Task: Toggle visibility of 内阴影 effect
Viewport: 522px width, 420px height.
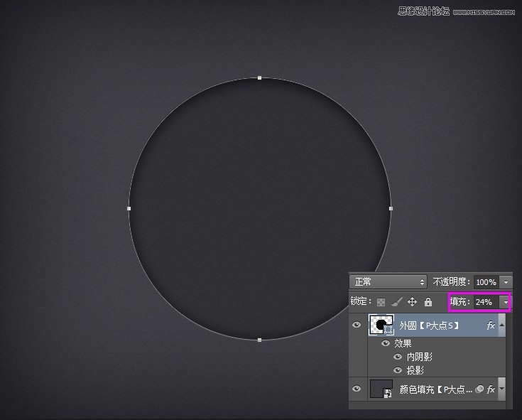Action: coord(398,357)
